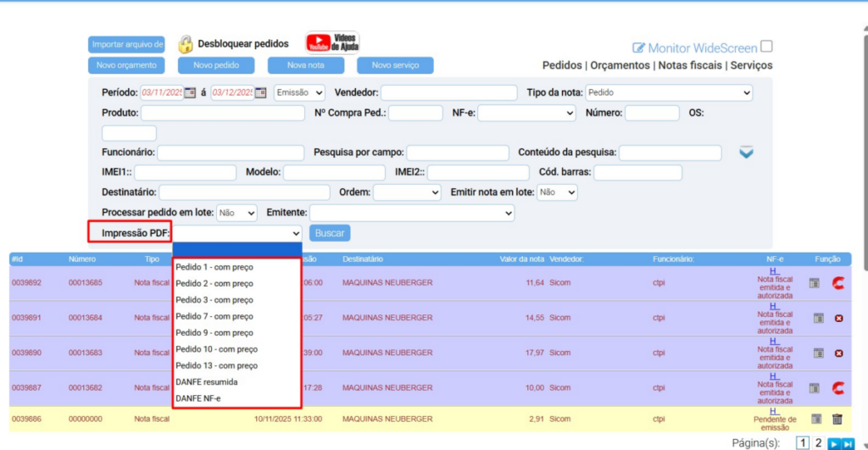This screenshot has width=868, height=450.
Task: Click the IMEI1 input field
Action: (x=185, y=172)
